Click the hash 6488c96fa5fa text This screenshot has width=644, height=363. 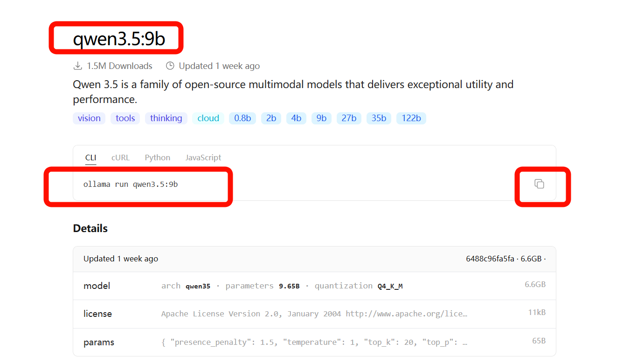[490, 259]
